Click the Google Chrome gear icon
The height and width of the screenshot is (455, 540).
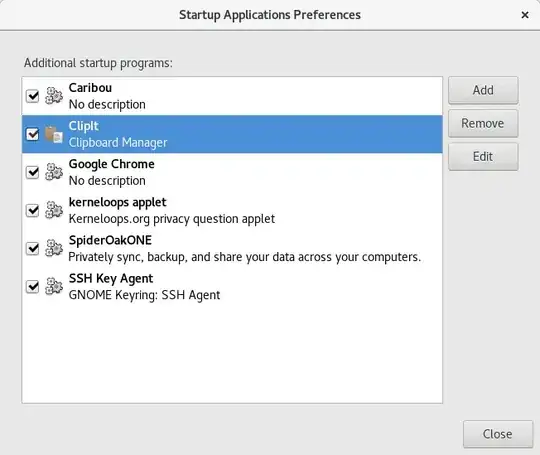54,172
